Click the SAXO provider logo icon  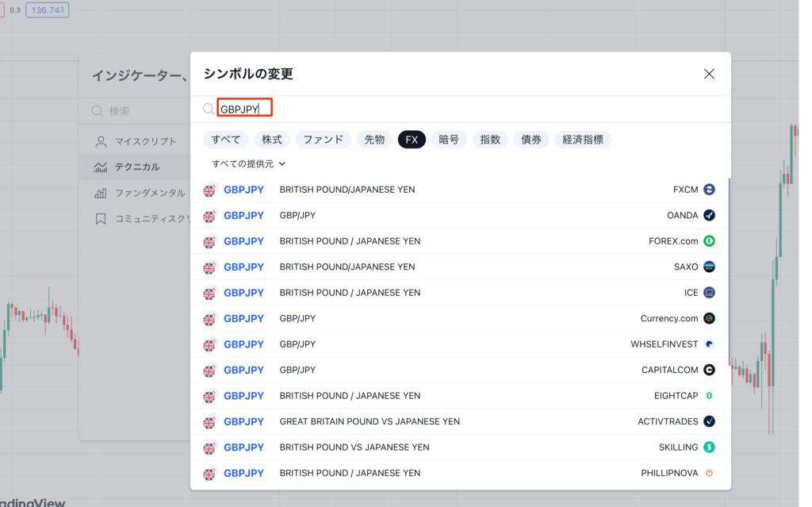coord(709,267)
